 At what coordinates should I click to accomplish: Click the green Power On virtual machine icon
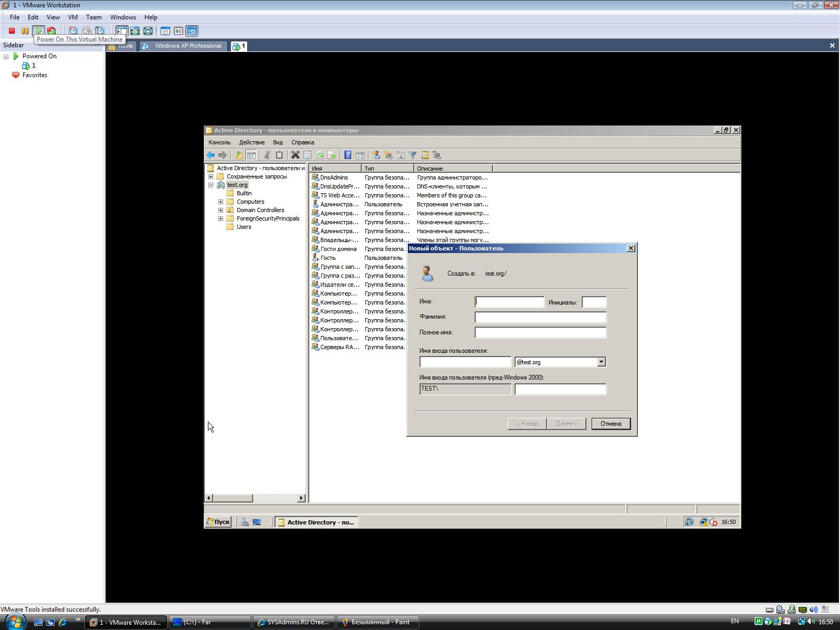pyautogui.click(x=38, y=31)
